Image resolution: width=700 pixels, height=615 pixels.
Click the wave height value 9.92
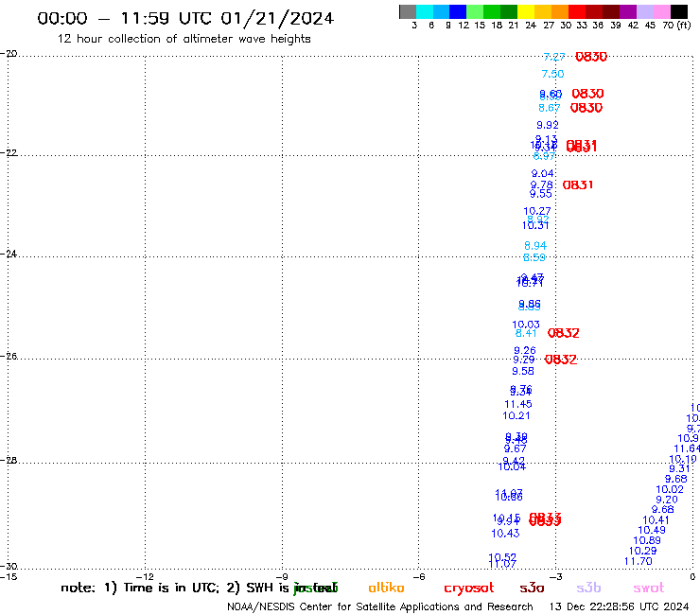(x=548, y=126)
